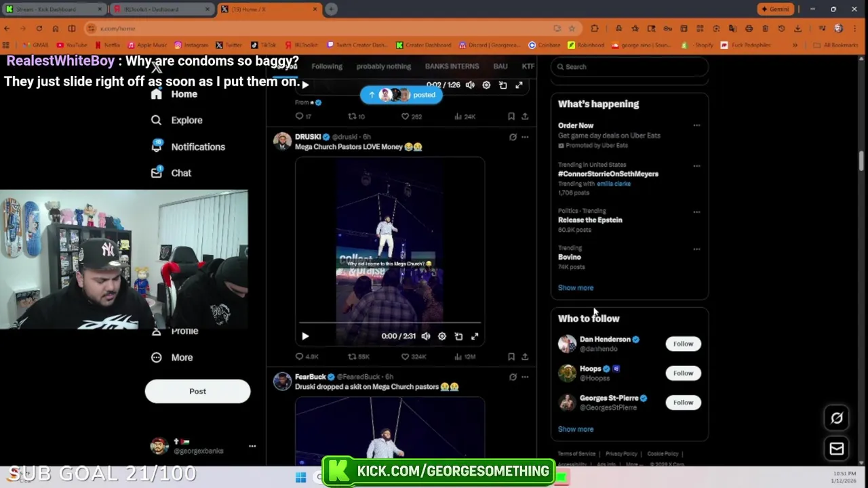Open Chat in X sidebar
The image size is (868, 488).
171,173
